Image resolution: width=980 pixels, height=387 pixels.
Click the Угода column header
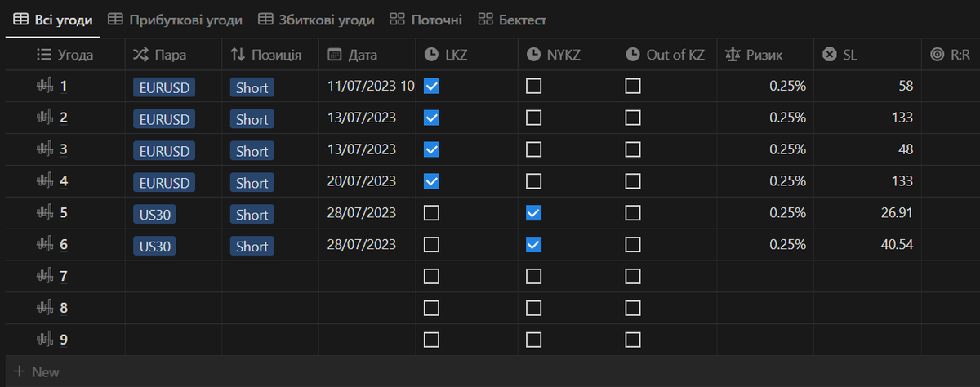pyautogui.click(x=65, y=55)
